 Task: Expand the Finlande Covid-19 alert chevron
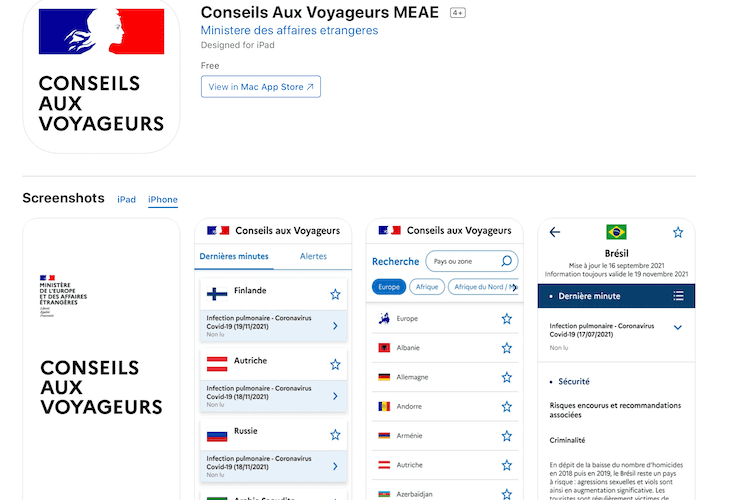pyautogui.click(x=335, y=326)
